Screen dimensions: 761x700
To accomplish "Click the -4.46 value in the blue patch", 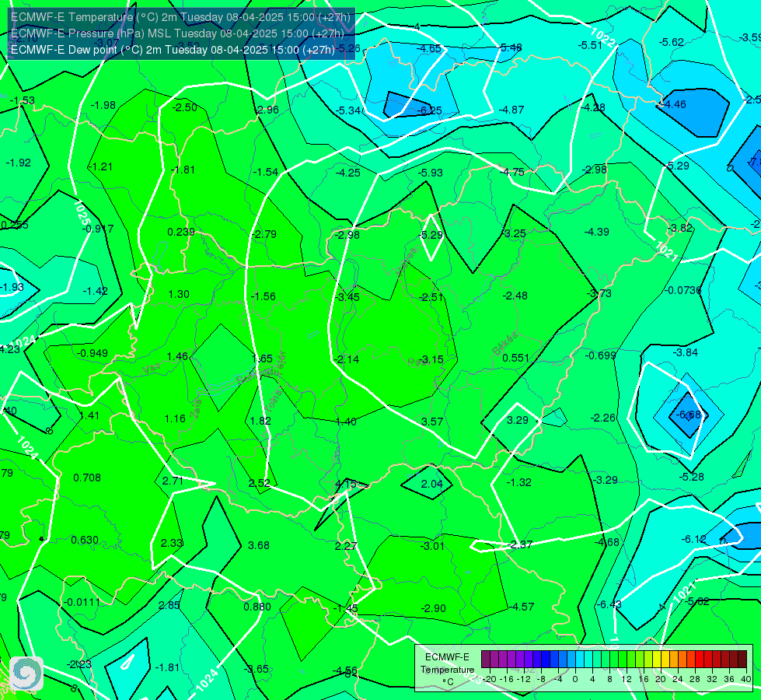I will coord(674,104).
